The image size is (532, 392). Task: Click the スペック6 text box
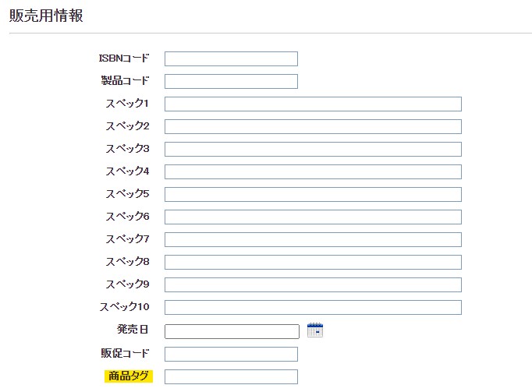click(x=313, y=217)
